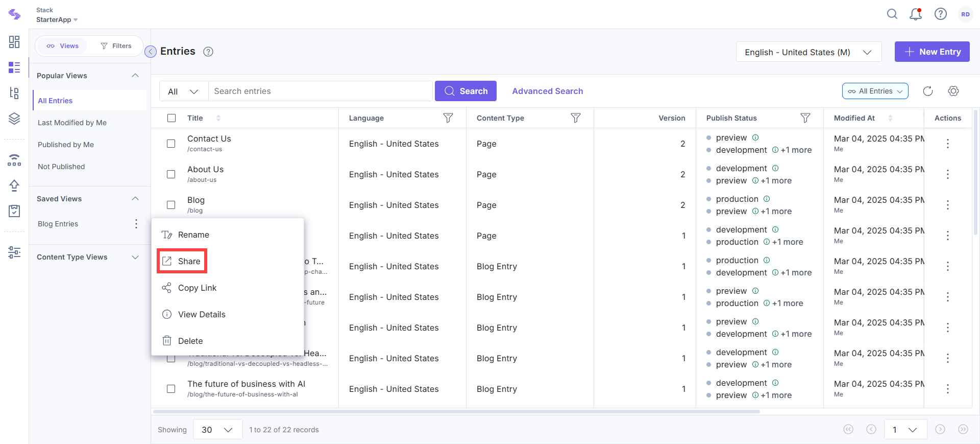The image size is (980, 444).
Task: Collapse the Popular Views section
Action: [x=135, y=76]
